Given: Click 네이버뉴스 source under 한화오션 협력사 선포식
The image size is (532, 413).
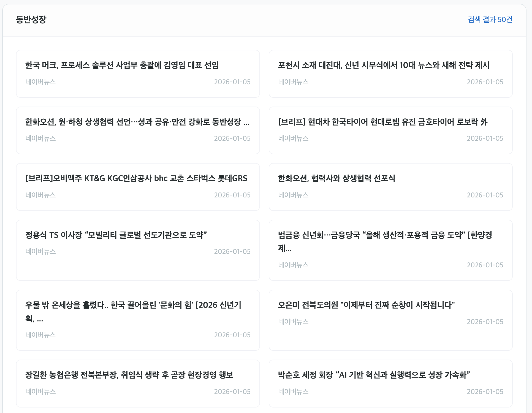Looking at the screenshot, I should (x=293, y=195).
